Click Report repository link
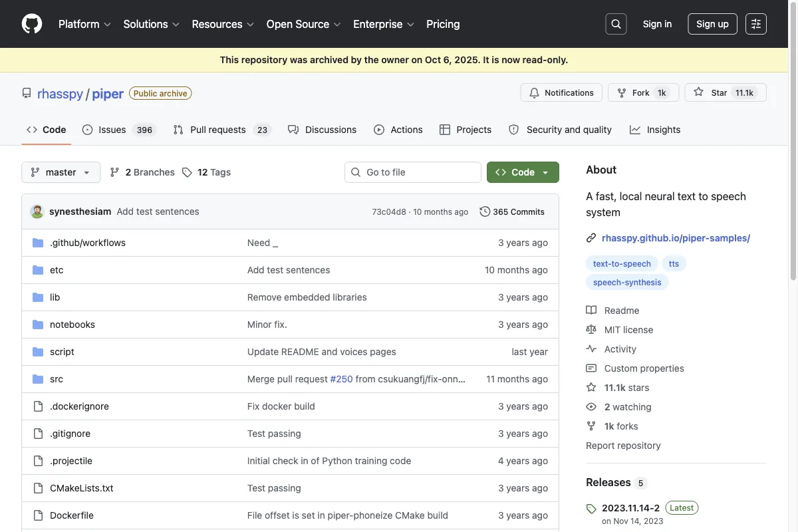 (623, 446)
